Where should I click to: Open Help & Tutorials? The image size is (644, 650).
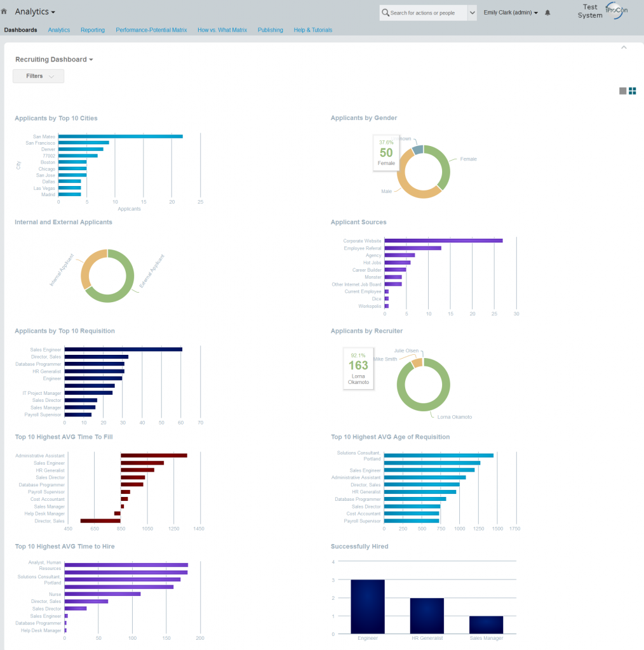click(x=312, y=29)
